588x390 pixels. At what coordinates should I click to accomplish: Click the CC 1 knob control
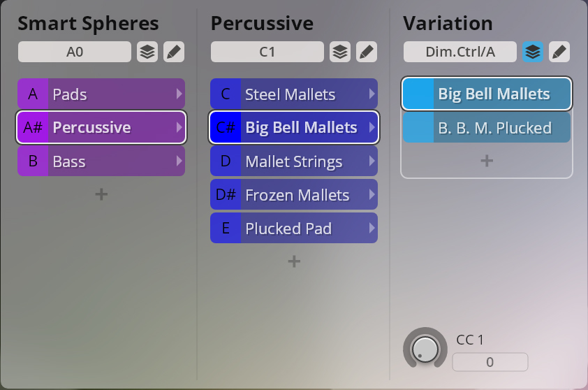pyautogui.click(x=425, y=349)
